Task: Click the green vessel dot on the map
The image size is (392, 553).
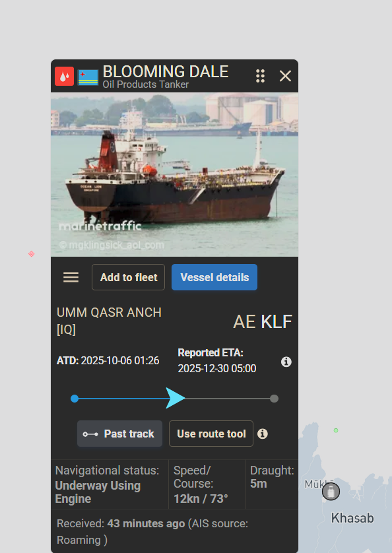Action: click(336, 430)
